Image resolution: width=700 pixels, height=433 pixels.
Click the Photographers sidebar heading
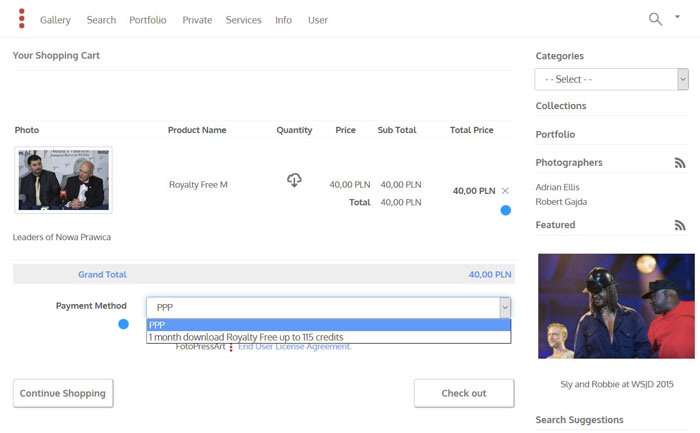tap(569, 162)
